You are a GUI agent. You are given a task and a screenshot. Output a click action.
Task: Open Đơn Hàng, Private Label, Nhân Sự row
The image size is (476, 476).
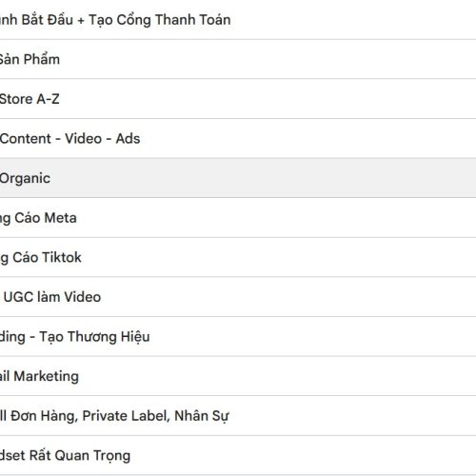(238, 416)
